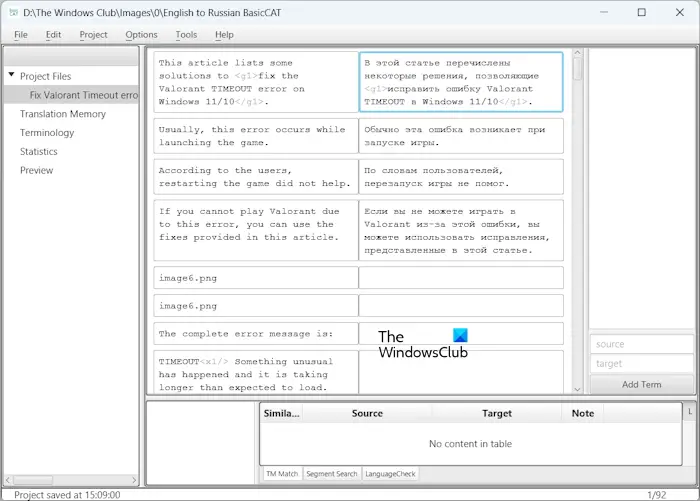Open the Tools menu

click(186, 35)
